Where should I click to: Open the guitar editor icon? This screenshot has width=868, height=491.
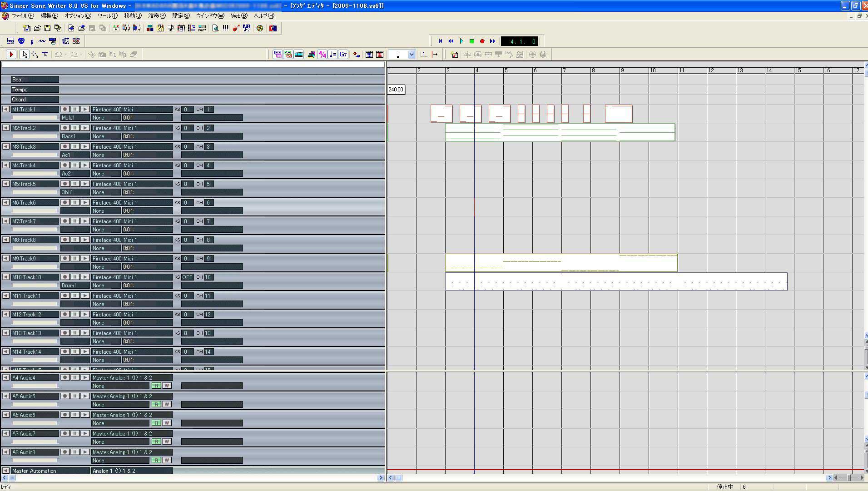point(236,28)
